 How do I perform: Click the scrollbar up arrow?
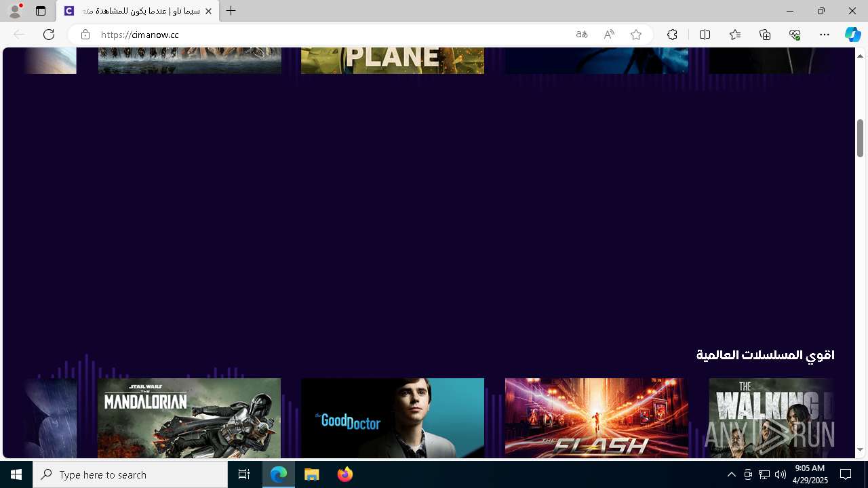coord(860,56)
